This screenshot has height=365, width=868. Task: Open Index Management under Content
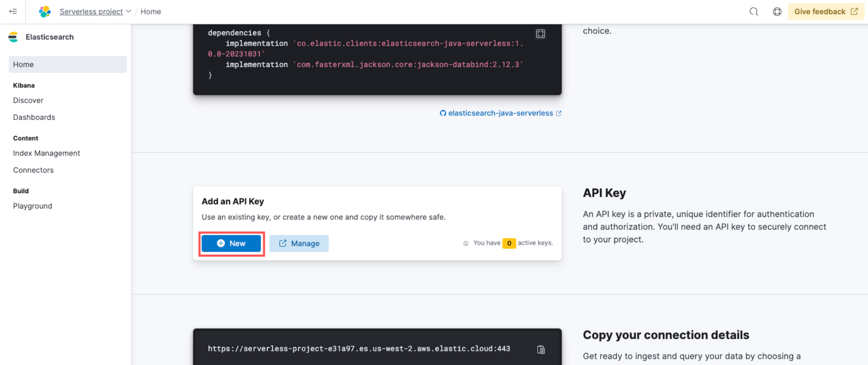47,153
